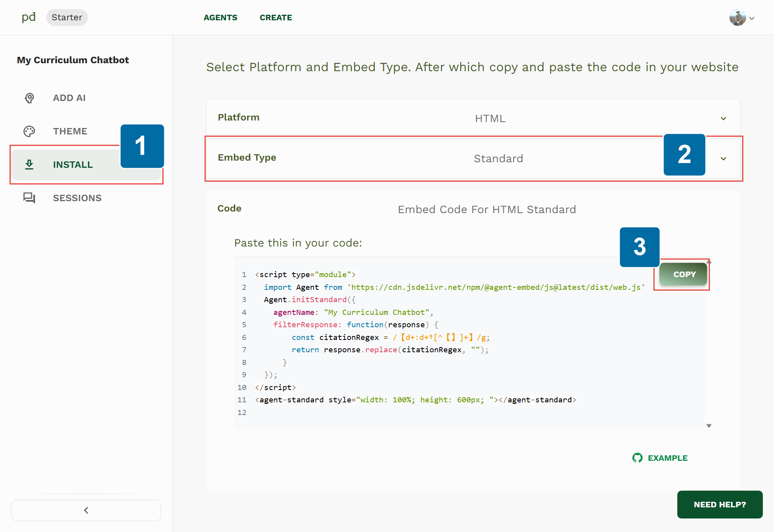
Task: Click the pd logo
Action: coord(29,17)
